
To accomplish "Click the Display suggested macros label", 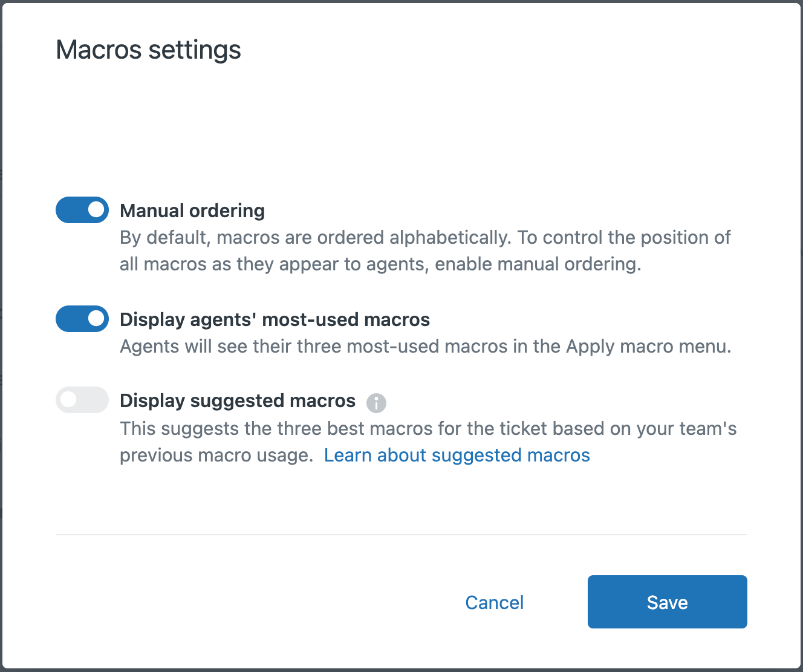I will 238,400.
